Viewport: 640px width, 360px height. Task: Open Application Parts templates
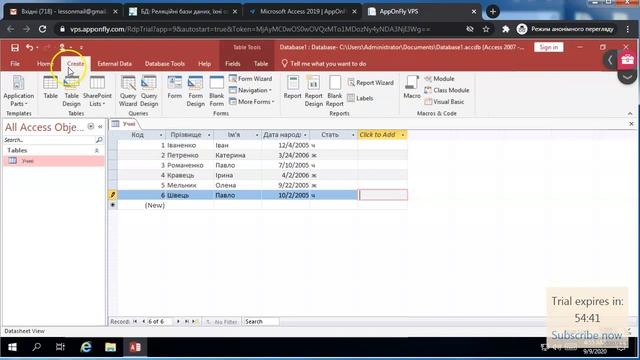point(18,91)
